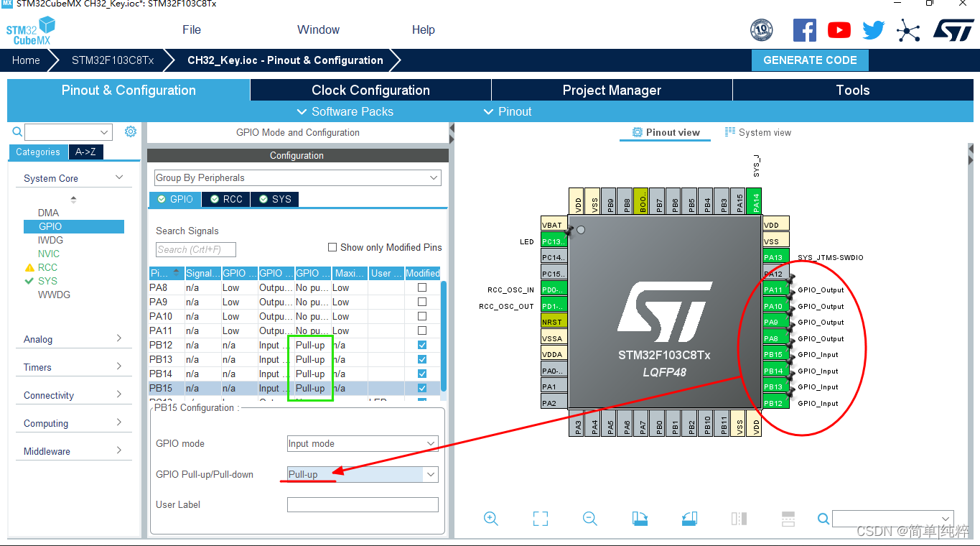Toggle the Modified checkbox for PB13

(x=422, y=359)
